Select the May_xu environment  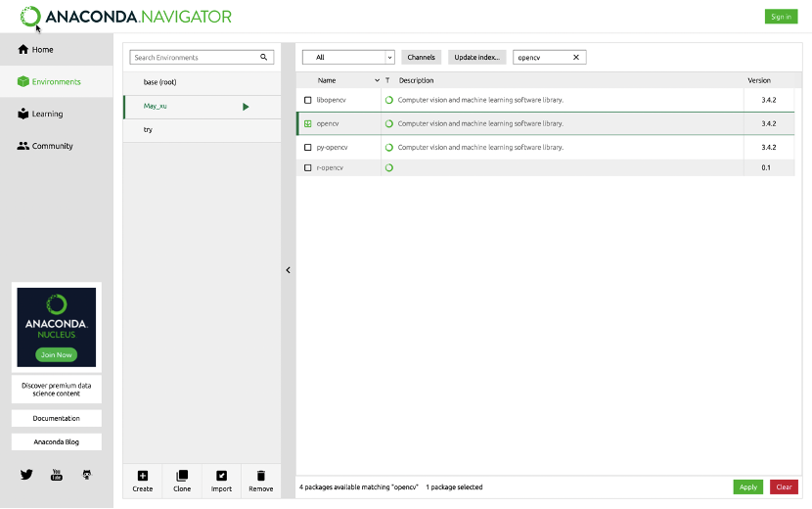coord(202,107)
